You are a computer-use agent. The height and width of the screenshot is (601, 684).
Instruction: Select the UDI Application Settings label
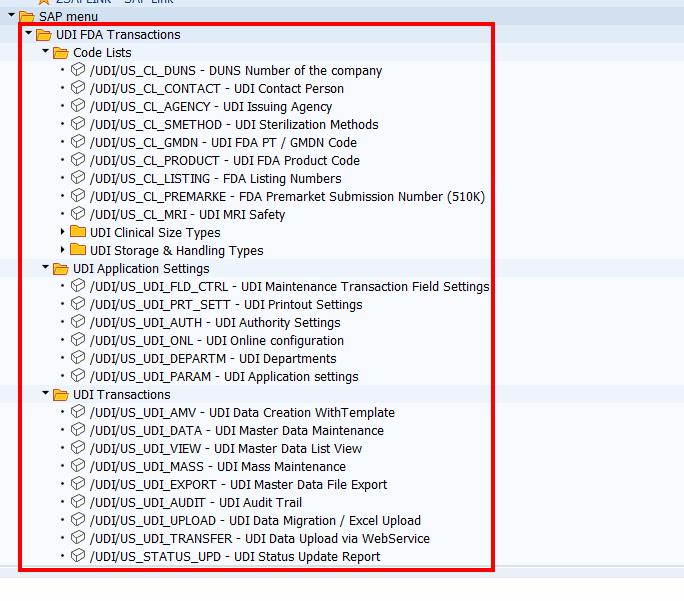[x=141, y=269]
